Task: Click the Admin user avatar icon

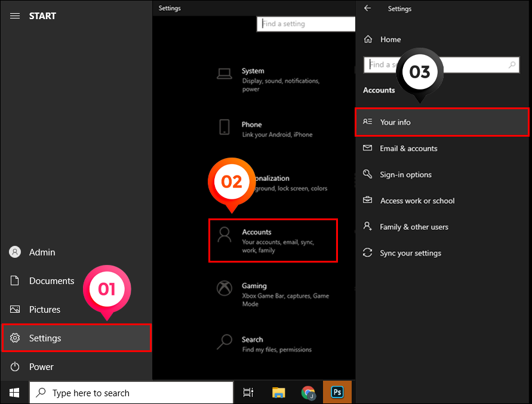Action: point(14,252)
